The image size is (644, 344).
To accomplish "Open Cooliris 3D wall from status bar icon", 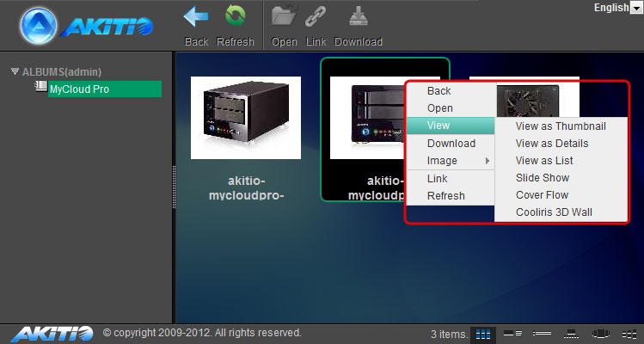I will click(629, 333).
